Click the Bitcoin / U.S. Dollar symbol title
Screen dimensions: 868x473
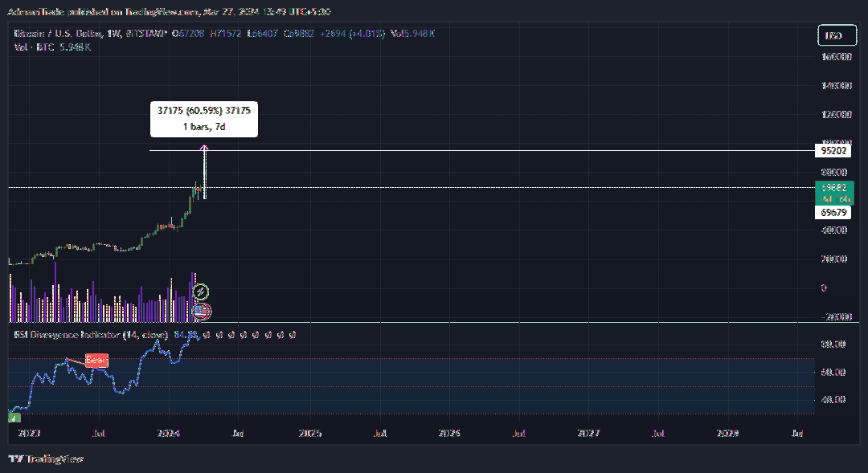(x=59, y=34)
